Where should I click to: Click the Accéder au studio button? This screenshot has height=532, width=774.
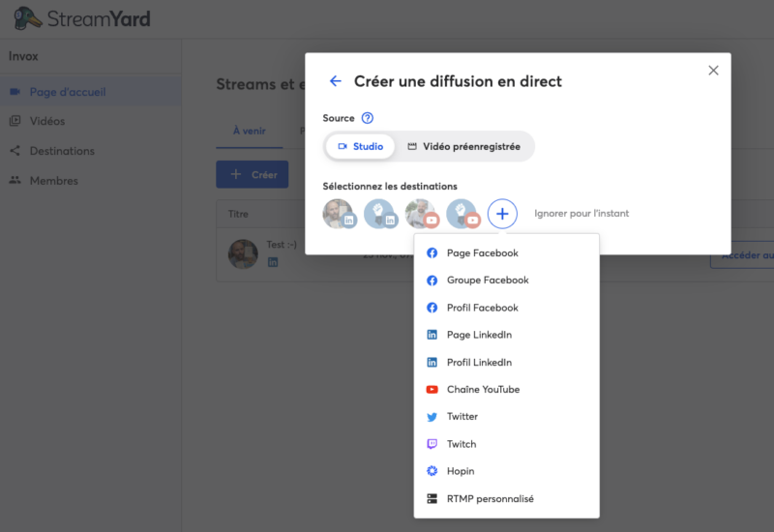[x=742, y=255]
